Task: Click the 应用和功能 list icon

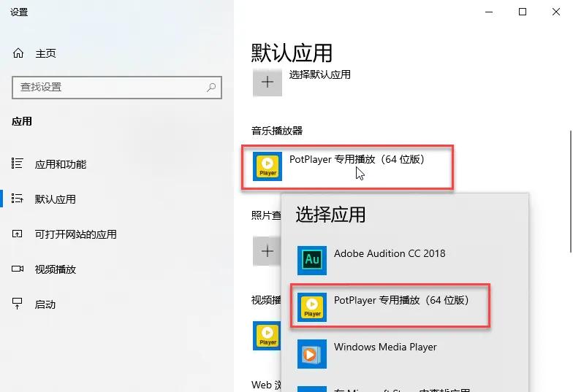Action: point(18,164)
